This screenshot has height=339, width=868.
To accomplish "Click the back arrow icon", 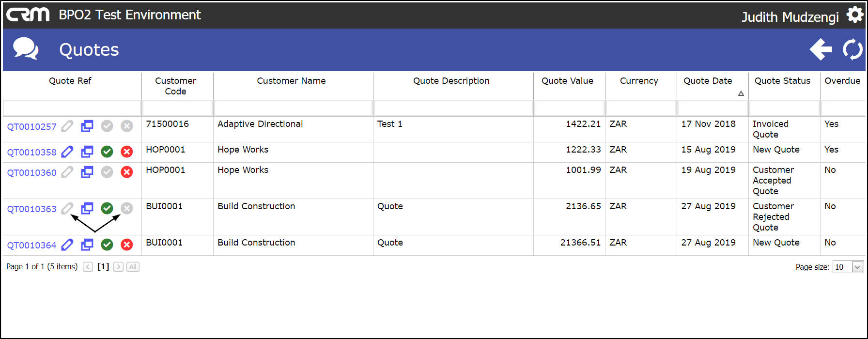I will (821, 49).
